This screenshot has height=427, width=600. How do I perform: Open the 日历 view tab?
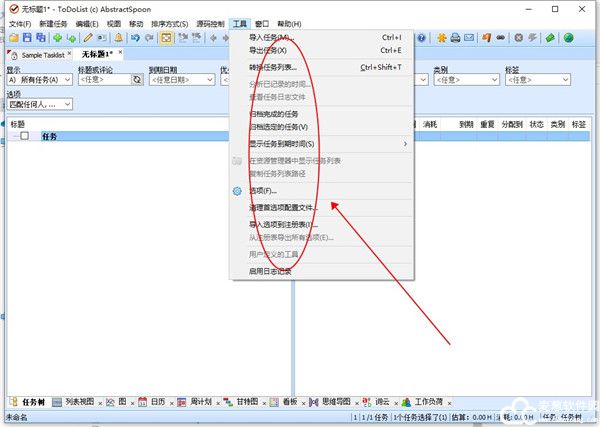155,401
